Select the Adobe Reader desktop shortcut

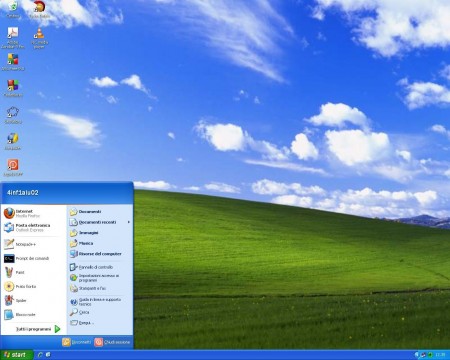(13, 37)
